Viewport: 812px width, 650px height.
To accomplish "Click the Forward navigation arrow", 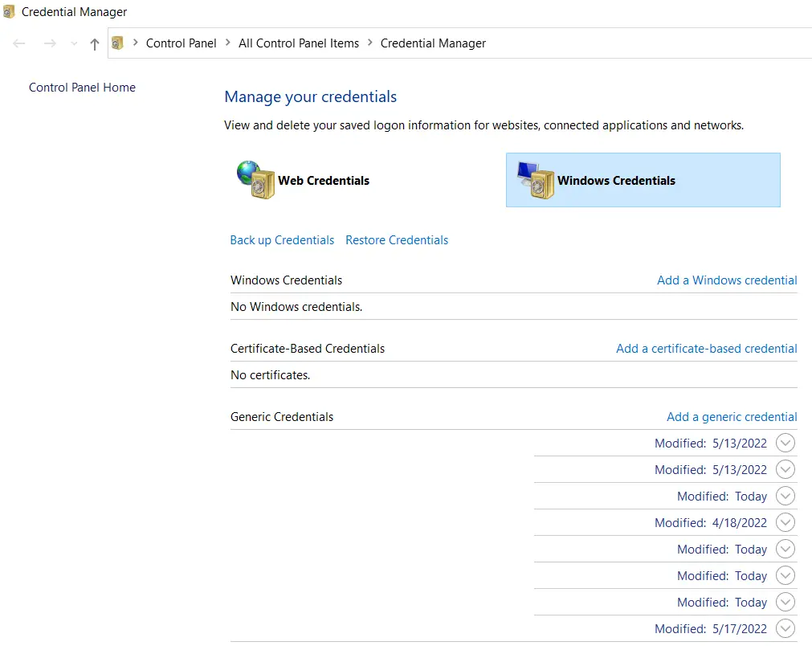I will 50,43.
